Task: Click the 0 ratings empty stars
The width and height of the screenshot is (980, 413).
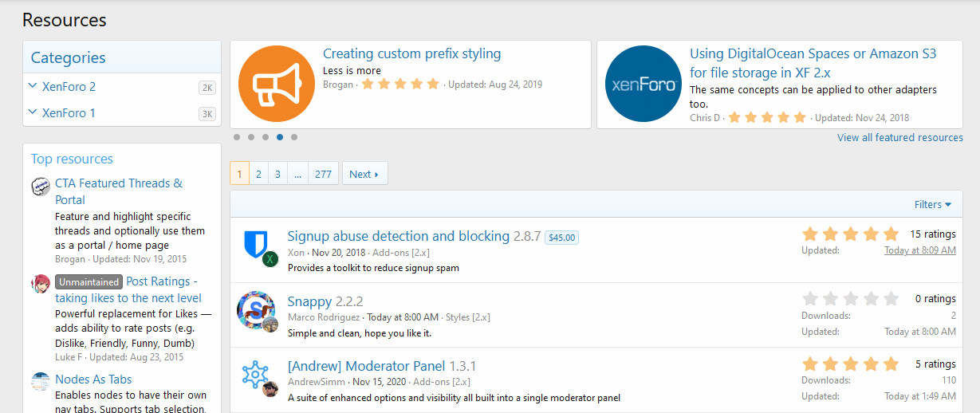Action: click(851, 299)
